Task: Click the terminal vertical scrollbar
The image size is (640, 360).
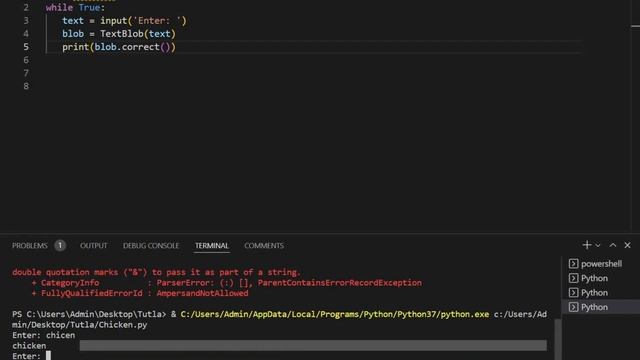Action: point(558,339)
